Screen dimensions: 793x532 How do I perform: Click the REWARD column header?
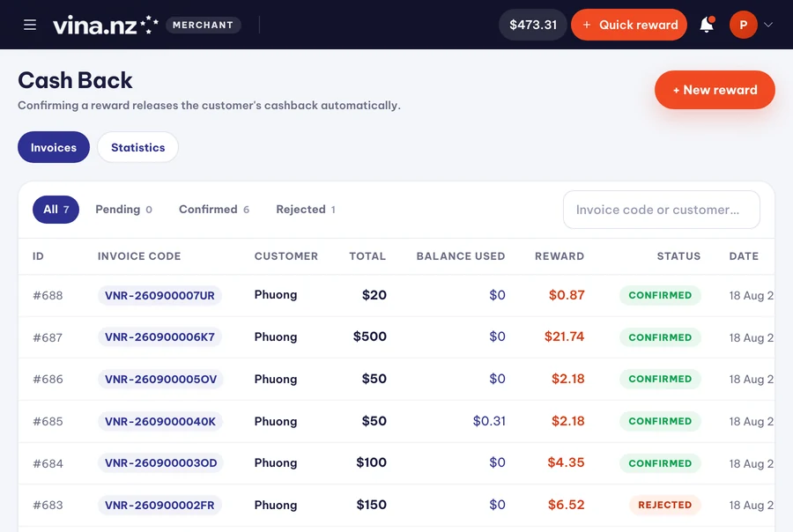coord(560,256)
